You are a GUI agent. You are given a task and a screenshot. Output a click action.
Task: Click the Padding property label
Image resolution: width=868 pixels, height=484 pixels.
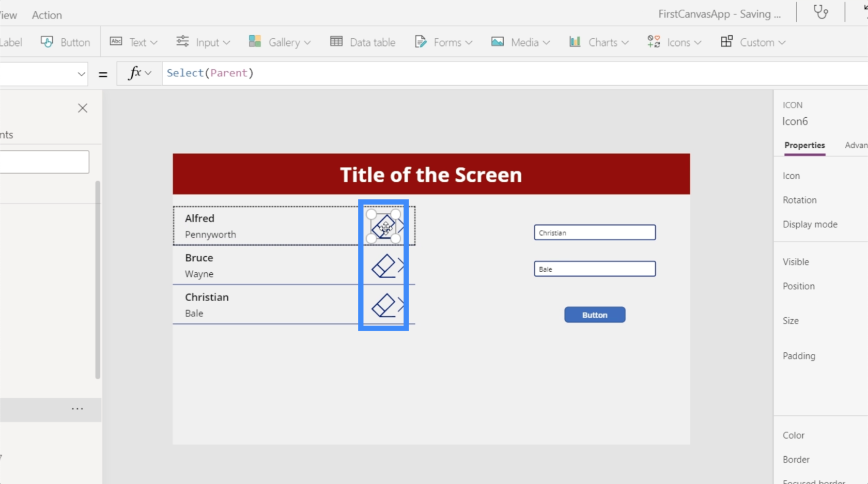[x=799, y=356]
